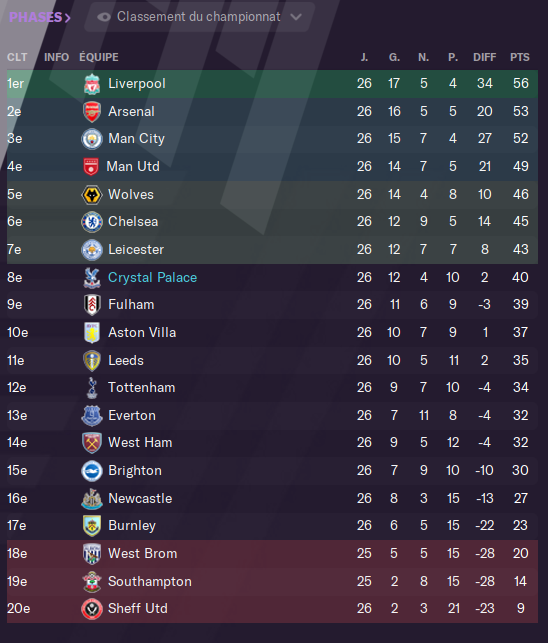Select the Newcastle club crest

tap(92, 499)
